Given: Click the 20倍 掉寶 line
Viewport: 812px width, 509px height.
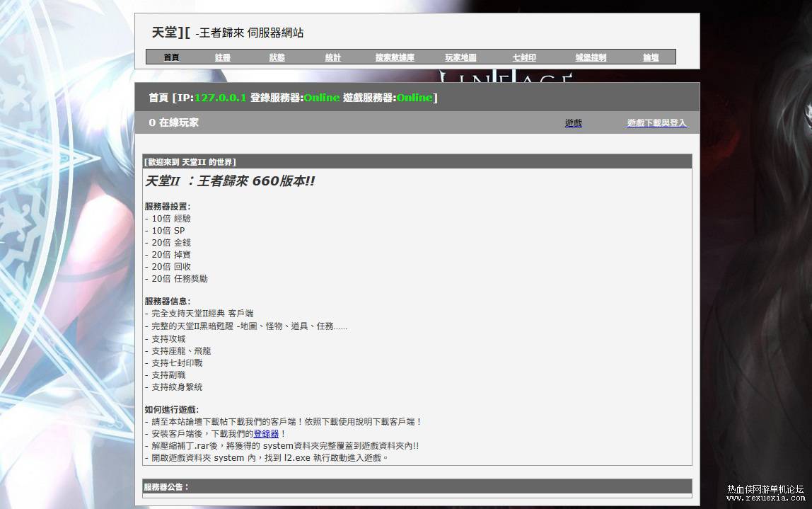Looking at the screenshot, I should pos(168,255).
